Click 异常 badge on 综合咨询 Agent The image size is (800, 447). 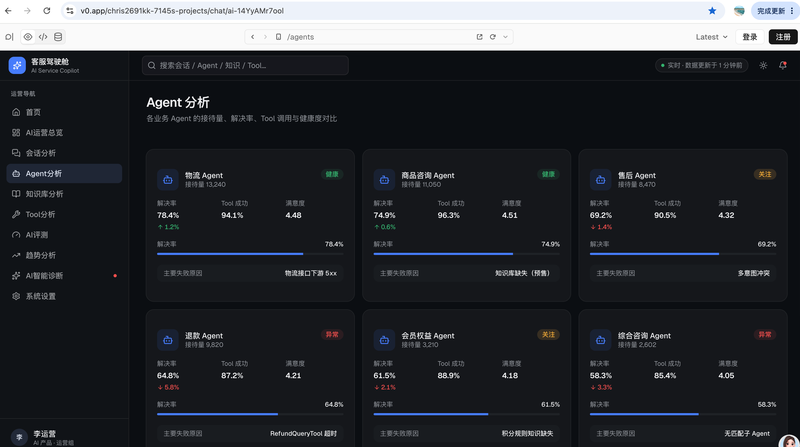pos(765,335)
